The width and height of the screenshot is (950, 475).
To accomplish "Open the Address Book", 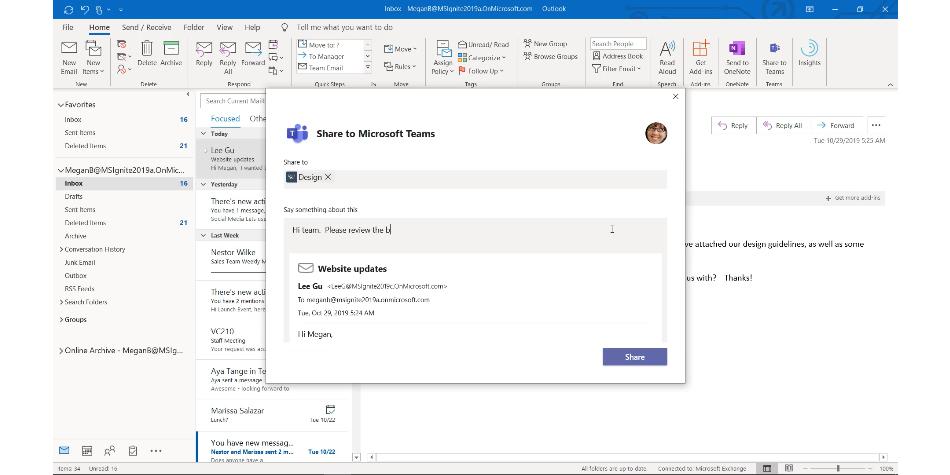I will [x=617, y=56].
